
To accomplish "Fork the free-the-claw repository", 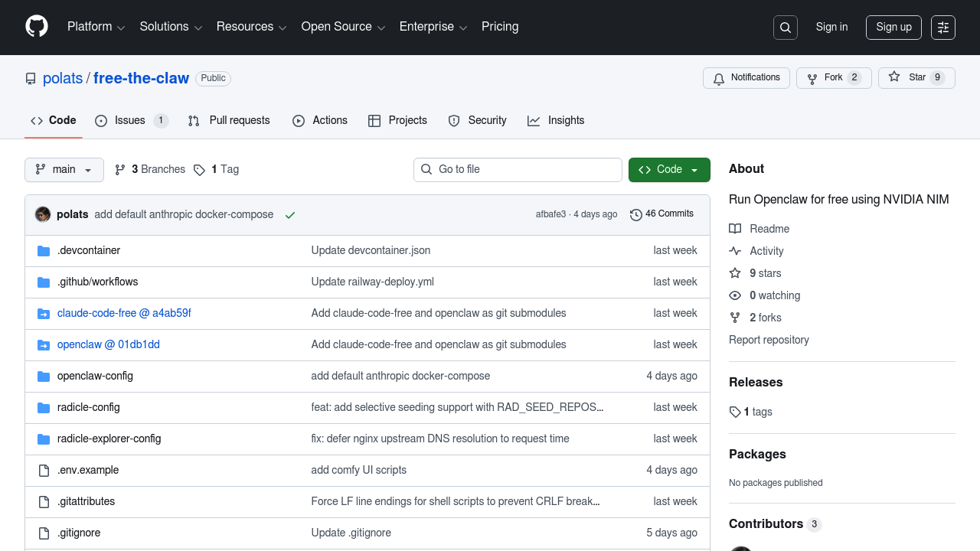I will tap(833, 78).
